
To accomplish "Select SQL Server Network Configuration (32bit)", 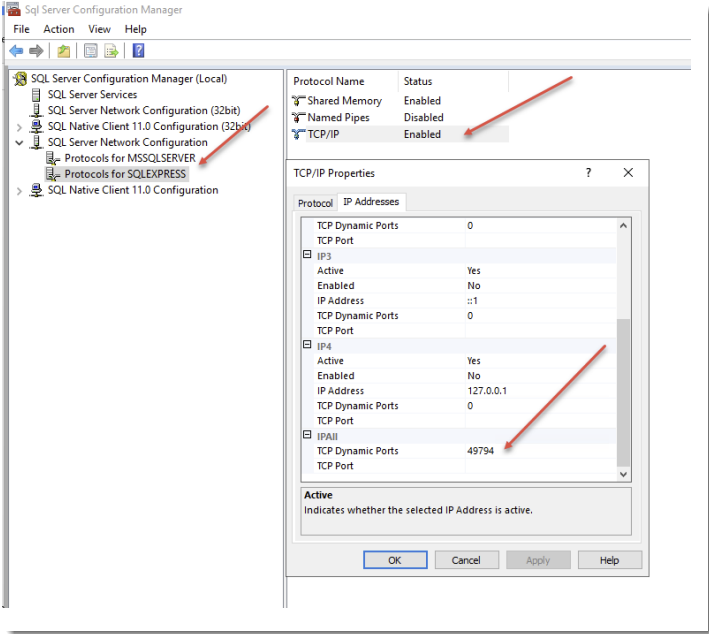I will coord(144,110).
